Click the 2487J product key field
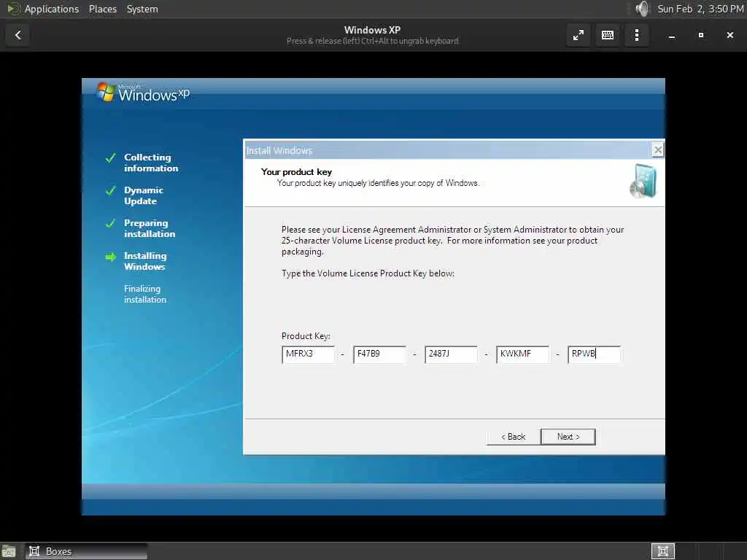The height and width of the screenshot is (560, 747). click(x=451, y=354)
